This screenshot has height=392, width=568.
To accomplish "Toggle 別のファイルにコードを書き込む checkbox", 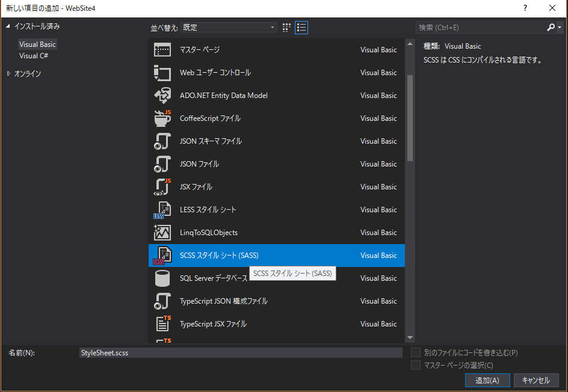I will [416, 353].
